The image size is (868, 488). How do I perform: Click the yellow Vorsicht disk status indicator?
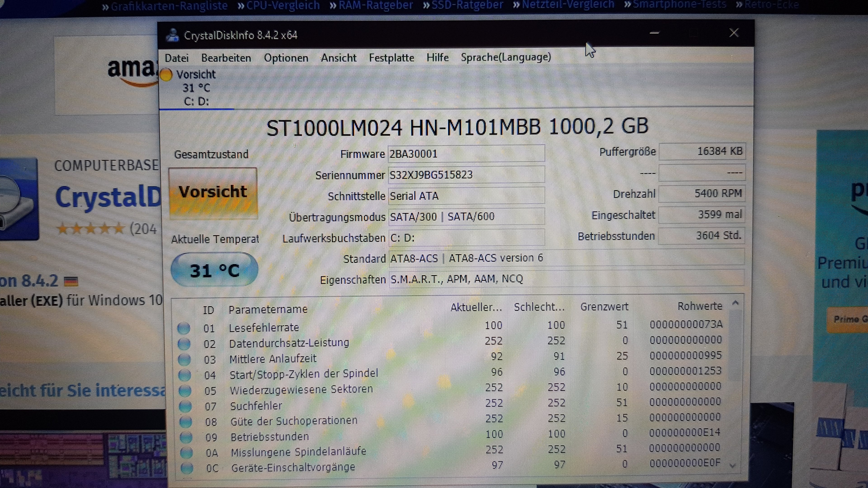(x=166, y=75)
